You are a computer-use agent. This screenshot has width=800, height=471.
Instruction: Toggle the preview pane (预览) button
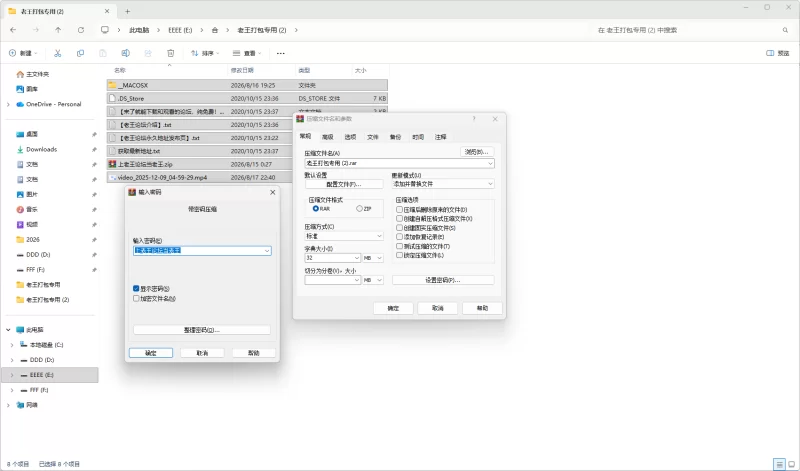[x=778, y=53]
